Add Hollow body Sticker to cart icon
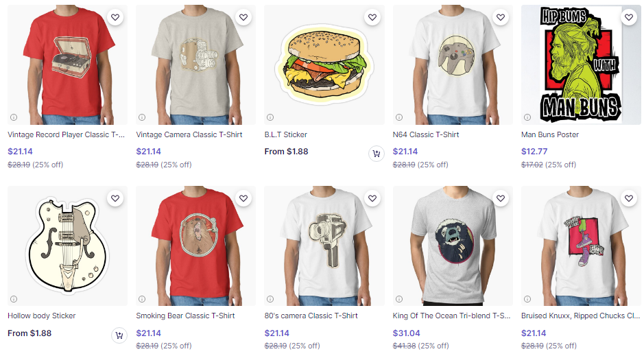 [119, 335]
